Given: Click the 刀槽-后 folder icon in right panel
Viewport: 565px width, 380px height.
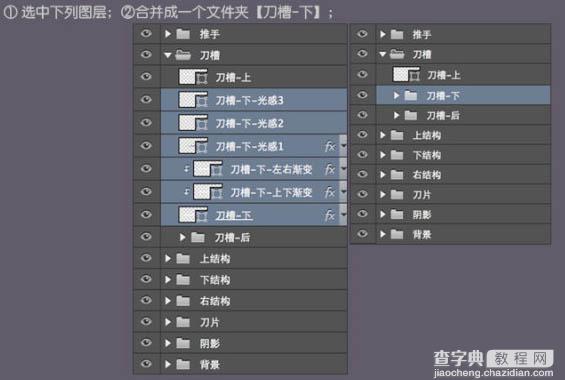Looking at the screenshot, I should [x=410, y=115].
